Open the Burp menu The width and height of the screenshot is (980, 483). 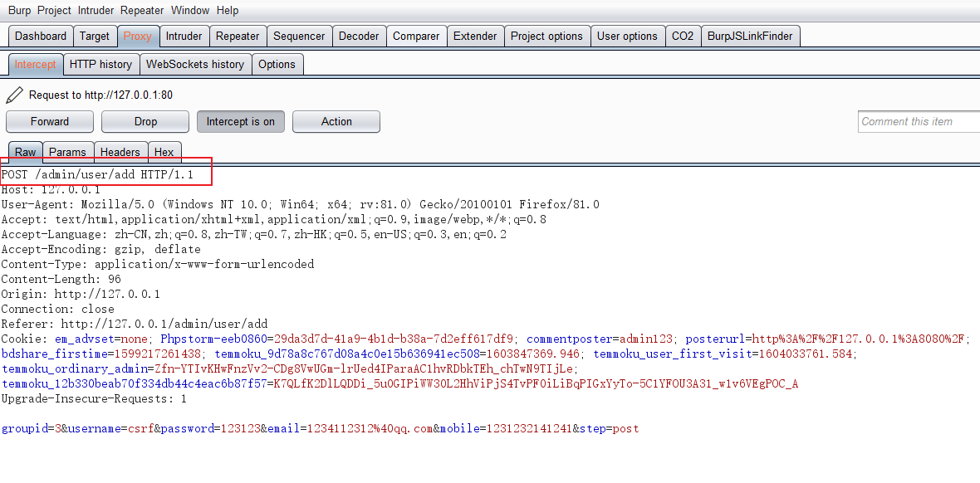(19, 10)
